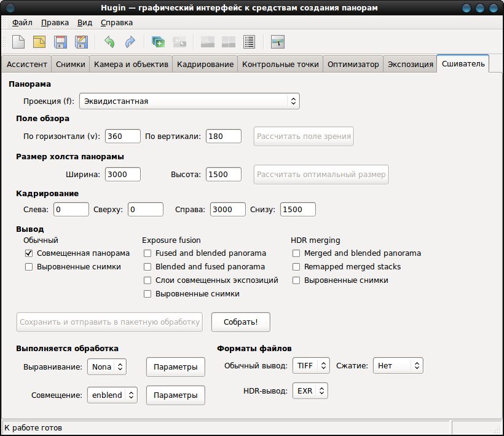Viewport: 504px width, 436px height.
Task: Click the new project icon
Action: point(18,42)
